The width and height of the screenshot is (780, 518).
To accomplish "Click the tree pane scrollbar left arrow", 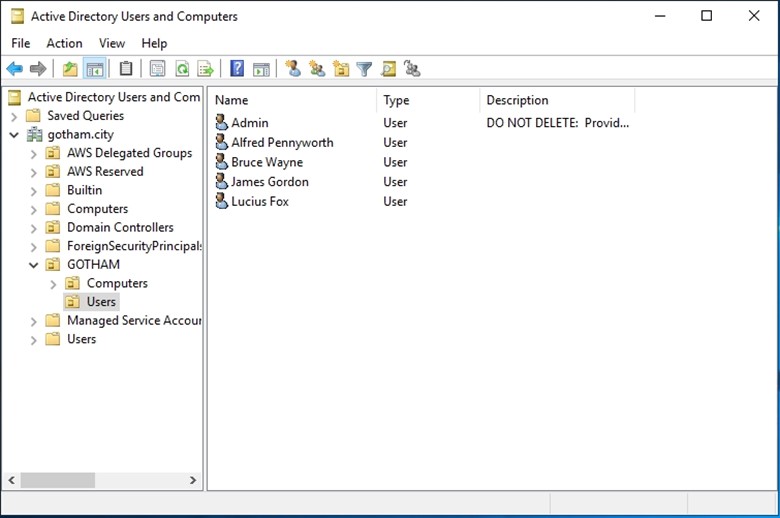I will (11, 480).
